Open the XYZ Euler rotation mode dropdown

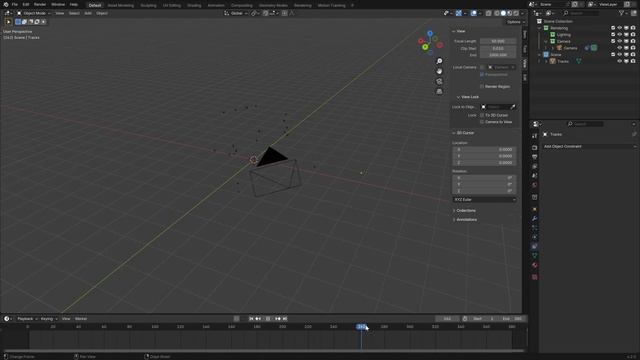coord(484,200)
